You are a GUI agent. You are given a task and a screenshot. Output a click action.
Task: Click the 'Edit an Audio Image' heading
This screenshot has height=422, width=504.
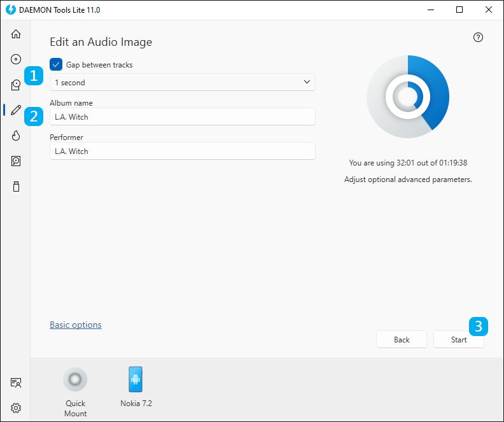[x=101, y=42]
